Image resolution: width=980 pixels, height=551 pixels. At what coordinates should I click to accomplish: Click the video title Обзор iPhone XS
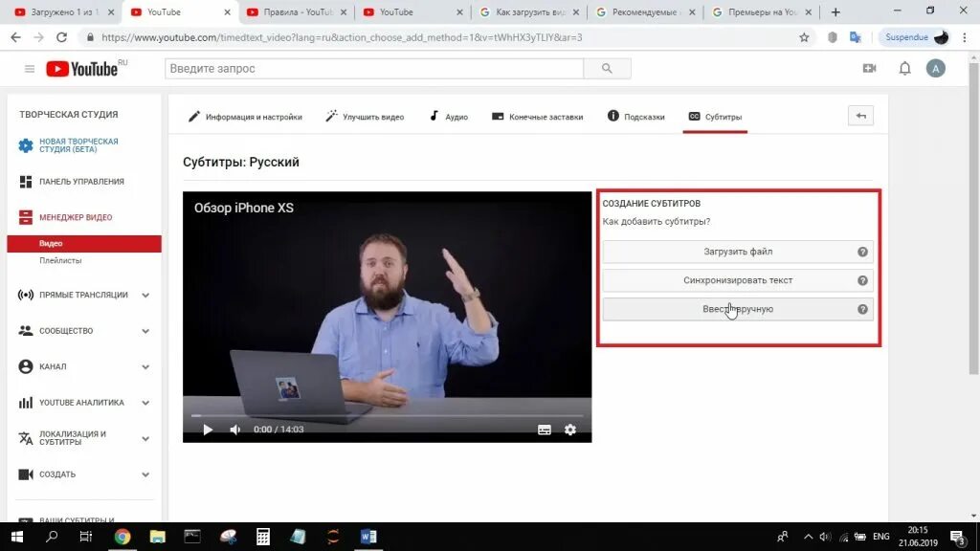244,208
